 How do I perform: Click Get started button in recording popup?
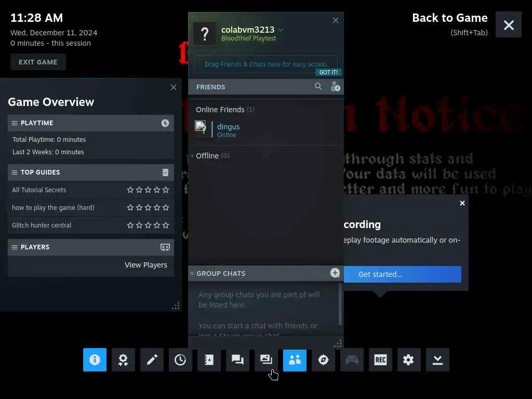[x=403, y=274]
